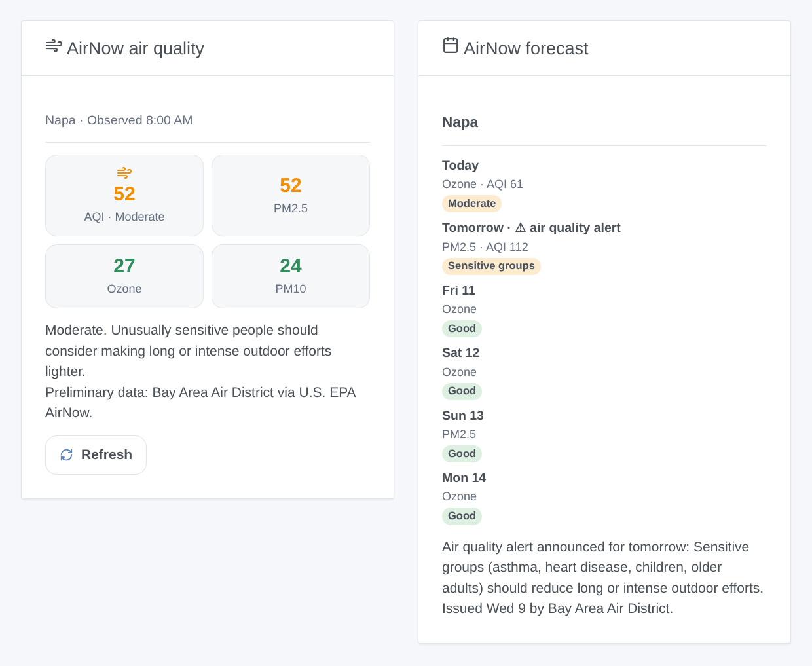The image size is (812, 666).
Task: Click the Moderate badge under Today
Action: tap(471, 204)
